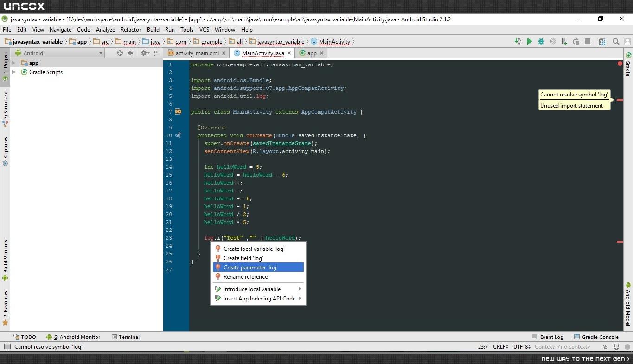Open the VCS menu
The width and height of the screenshot is (633, 364).
click(x=204, y=30)
